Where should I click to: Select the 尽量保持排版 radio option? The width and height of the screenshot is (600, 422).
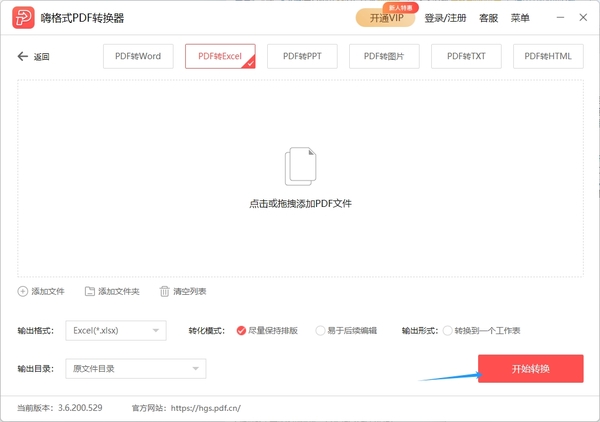tap(241, 330)
